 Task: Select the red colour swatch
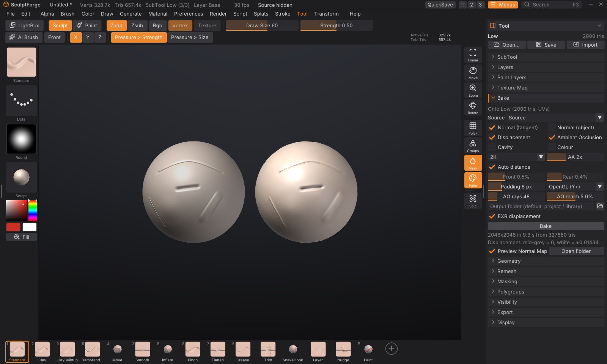tap(13, 227)
